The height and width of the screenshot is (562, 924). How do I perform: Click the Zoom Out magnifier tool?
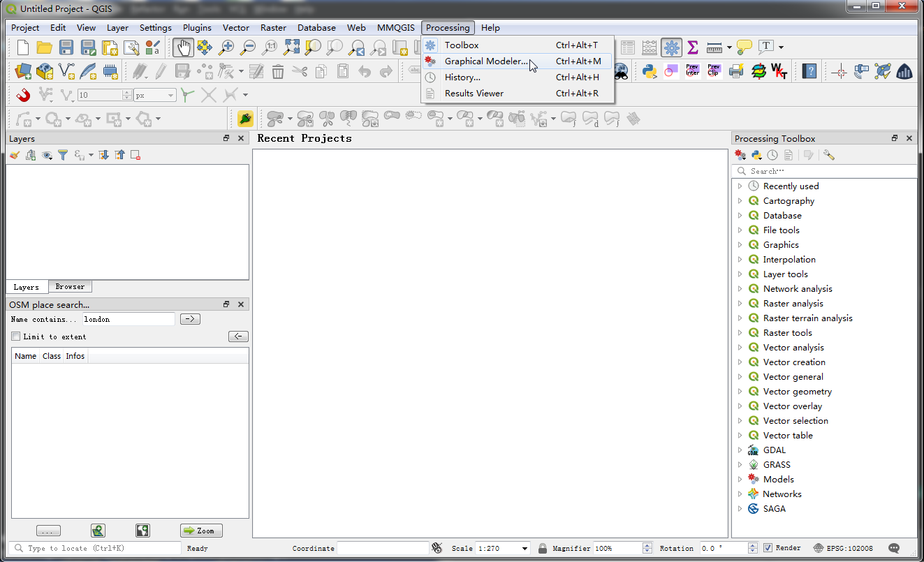click(248, 47)
